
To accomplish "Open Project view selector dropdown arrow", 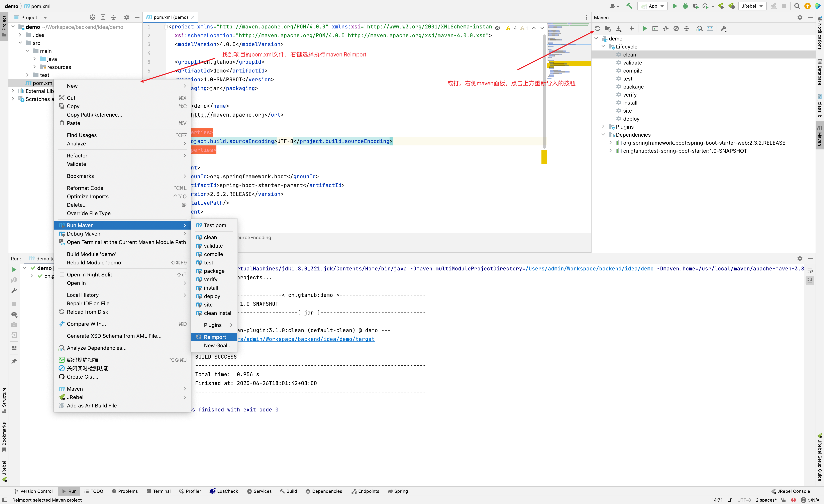I will point(45,17).
